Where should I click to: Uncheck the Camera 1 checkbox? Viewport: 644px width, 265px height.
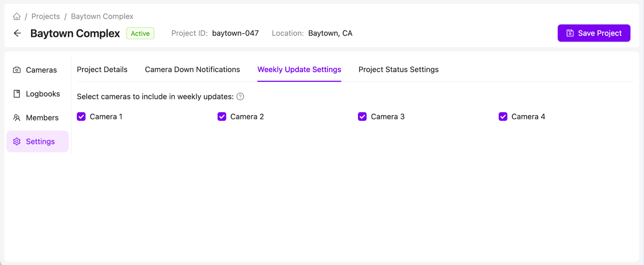click(x=81, y=116)
